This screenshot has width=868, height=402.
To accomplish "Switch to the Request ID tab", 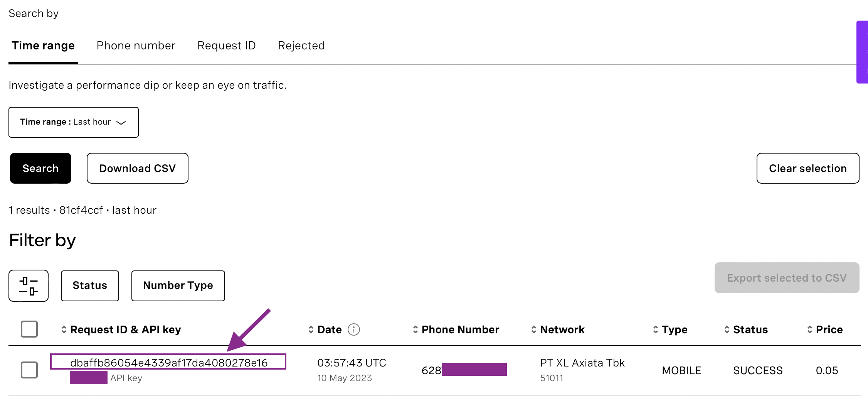I will tap(227, 46).
